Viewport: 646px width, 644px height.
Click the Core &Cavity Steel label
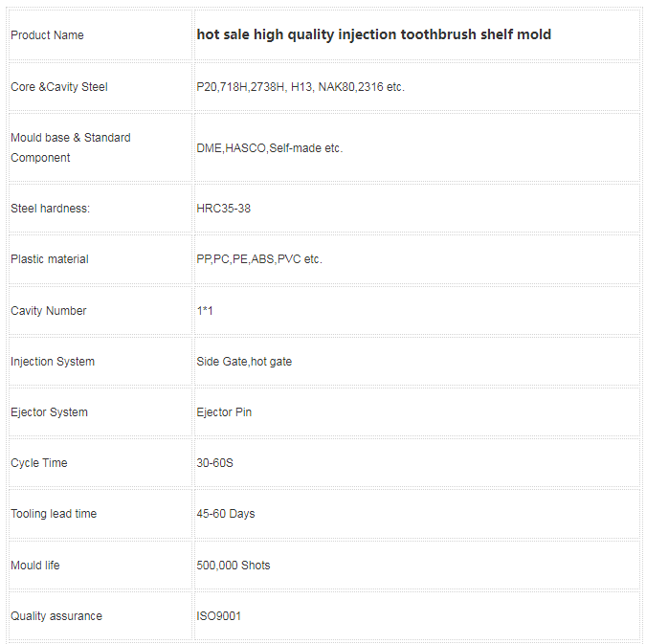59,87
